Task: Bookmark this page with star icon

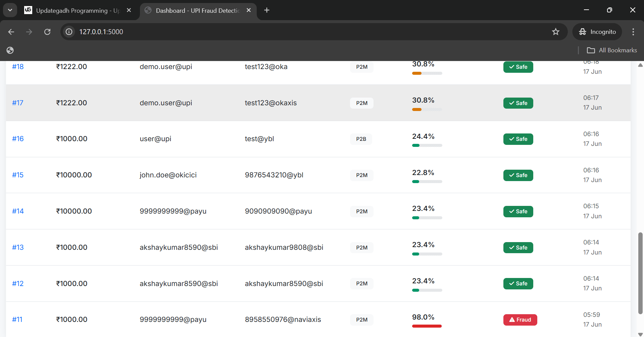Action: click(555, 32)
